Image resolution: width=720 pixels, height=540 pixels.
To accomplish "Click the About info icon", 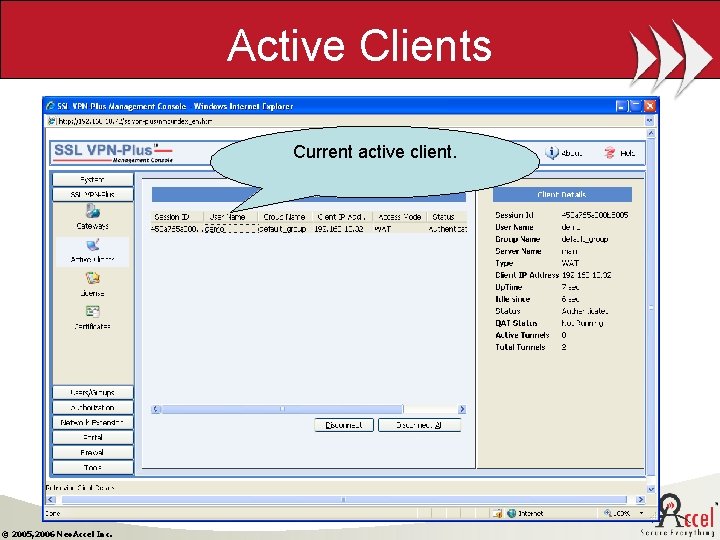I will [551, 152].
